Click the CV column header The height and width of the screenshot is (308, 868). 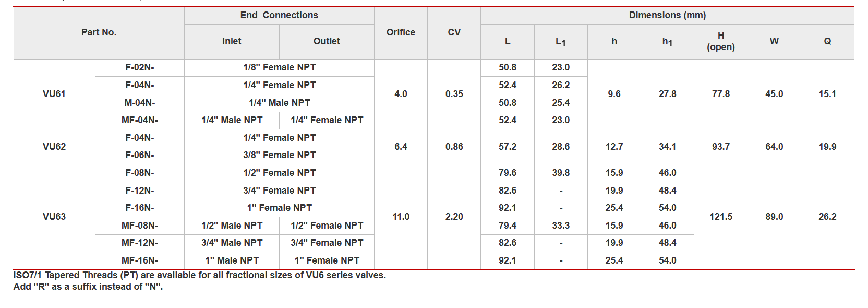(454, 32)
